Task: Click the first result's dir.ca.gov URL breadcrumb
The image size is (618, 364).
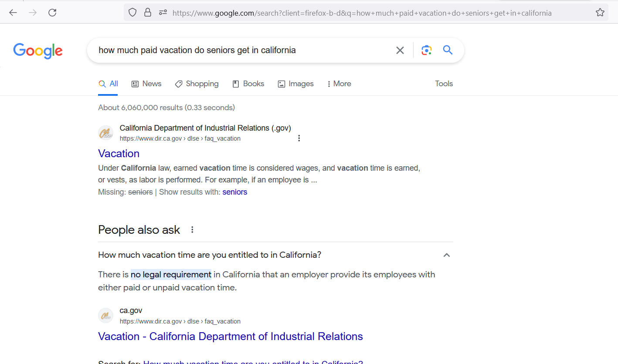Action: click(180, 138)
